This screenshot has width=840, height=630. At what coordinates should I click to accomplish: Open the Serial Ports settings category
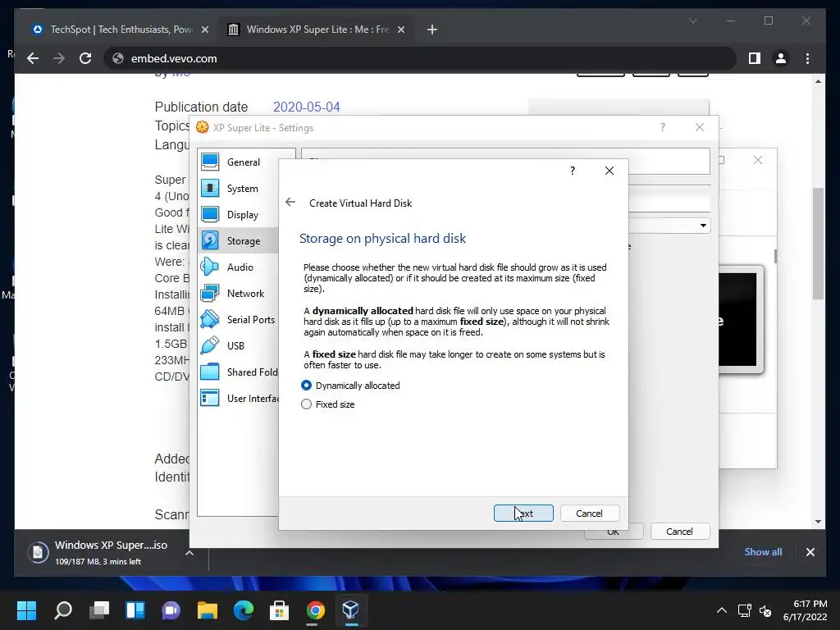click(238, 319)
